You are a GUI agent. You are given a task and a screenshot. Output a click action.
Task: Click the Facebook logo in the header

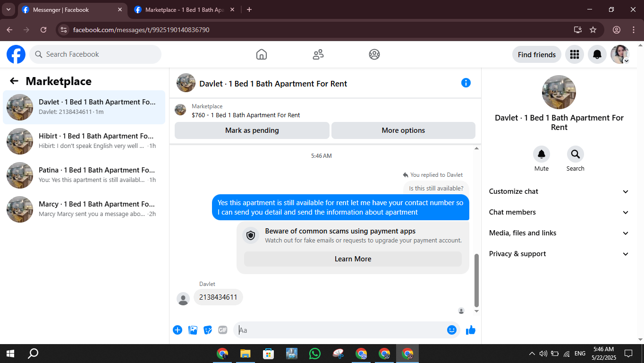[16, 54]
